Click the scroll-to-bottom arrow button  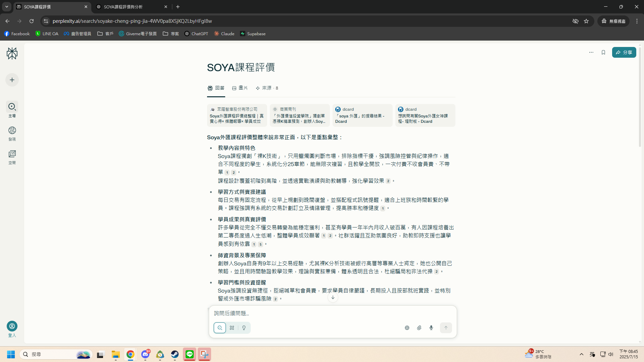click(333, 298)
